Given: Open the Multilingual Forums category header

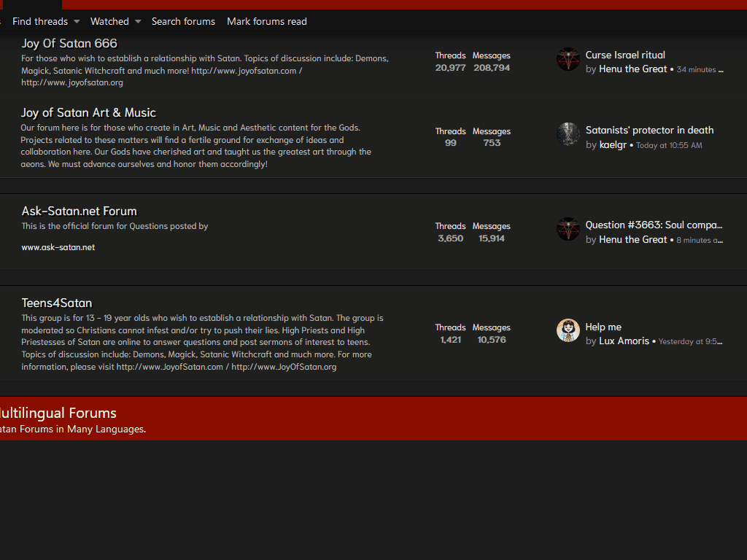Looking at the screenshot, I should (58, 413).
